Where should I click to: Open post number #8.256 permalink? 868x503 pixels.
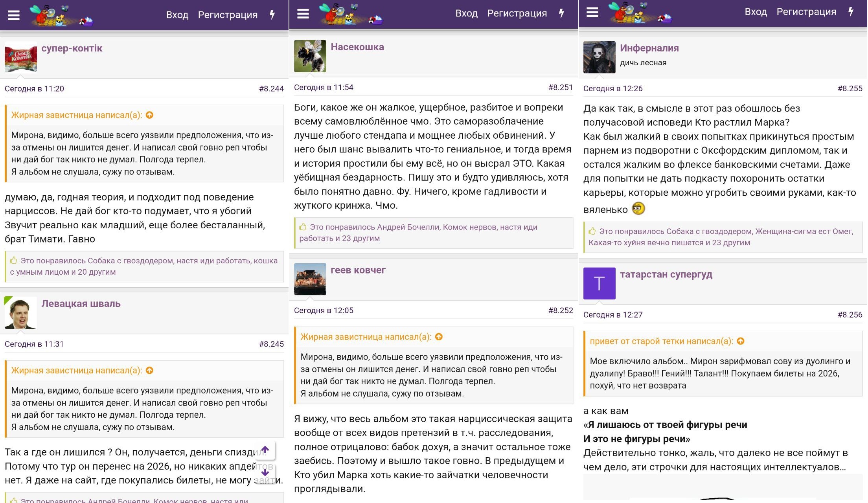(850, 315)
